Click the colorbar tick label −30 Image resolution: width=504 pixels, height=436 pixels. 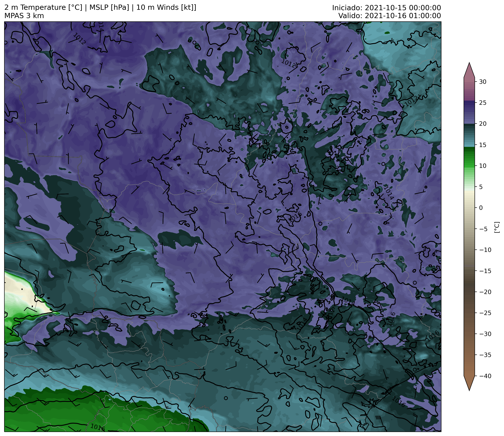click(485, 334)
